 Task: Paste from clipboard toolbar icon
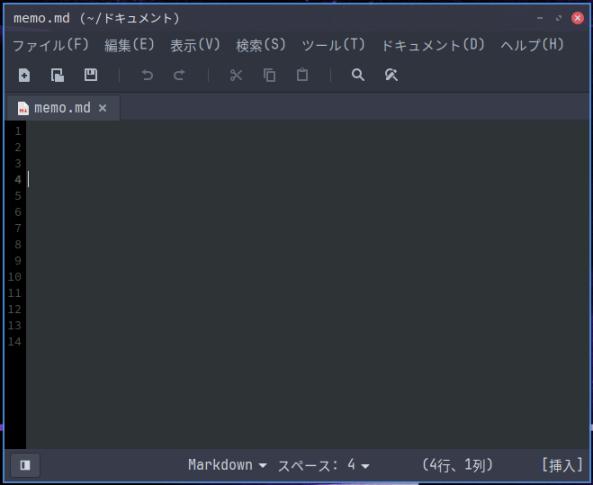tap(302, 75)
